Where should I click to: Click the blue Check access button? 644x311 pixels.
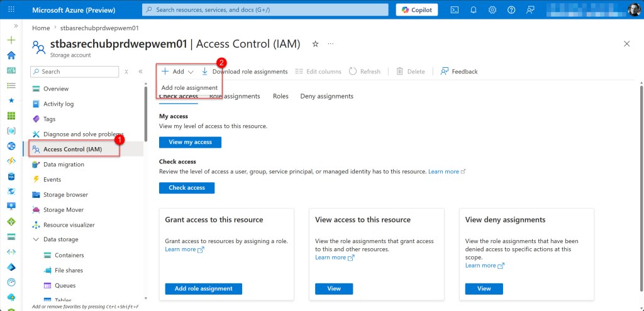coord(187,188)
